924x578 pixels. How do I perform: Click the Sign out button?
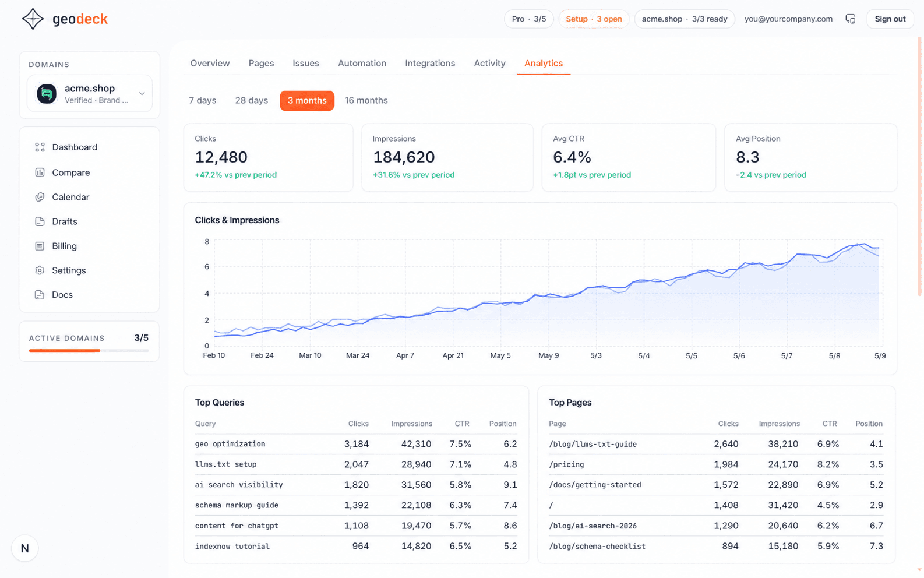[x=890, y=19]
